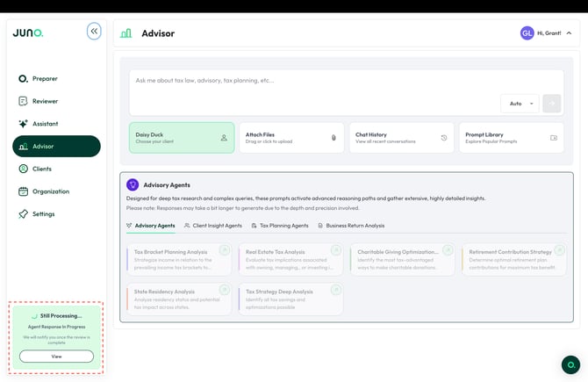Click arrow icon on Retirement Contribution card
This screenshot has width=588, height=382.
559,250
